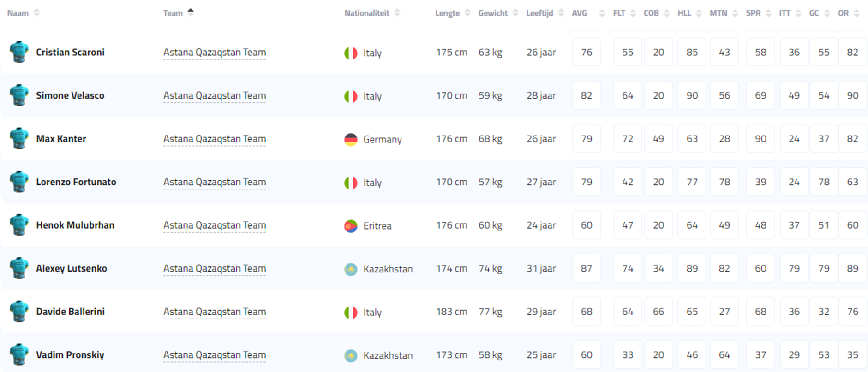This screenshot has width=868, height=372.
Task: Open Simone Velasco's rider profile
Action: click(70, 95)
